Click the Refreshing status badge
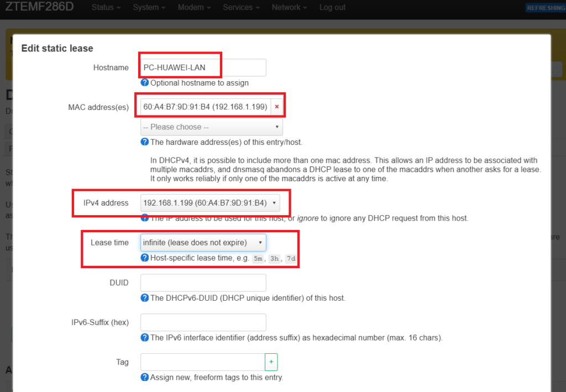566x392 pixels. point(546,8)
